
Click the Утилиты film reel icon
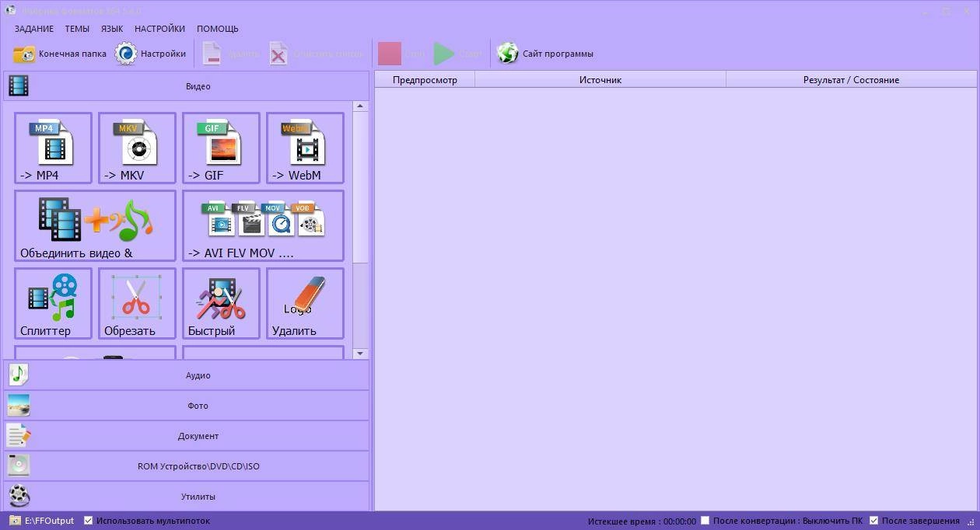tap(19, 496)
